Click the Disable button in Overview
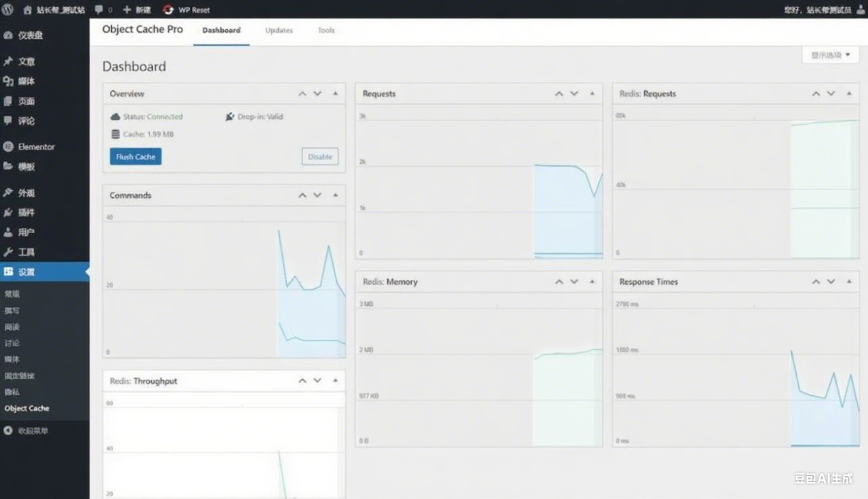 [x=320, y=157]
